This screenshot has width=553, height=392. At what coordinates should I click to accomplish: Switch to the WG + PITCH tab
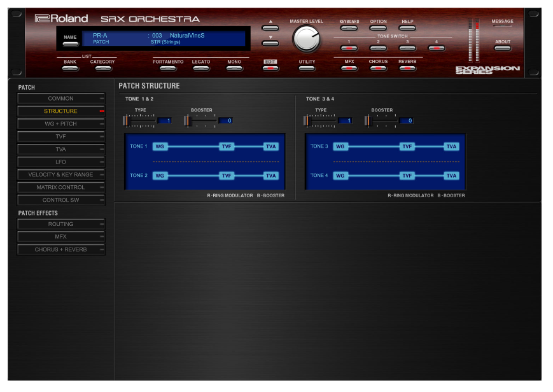[61, 124]
